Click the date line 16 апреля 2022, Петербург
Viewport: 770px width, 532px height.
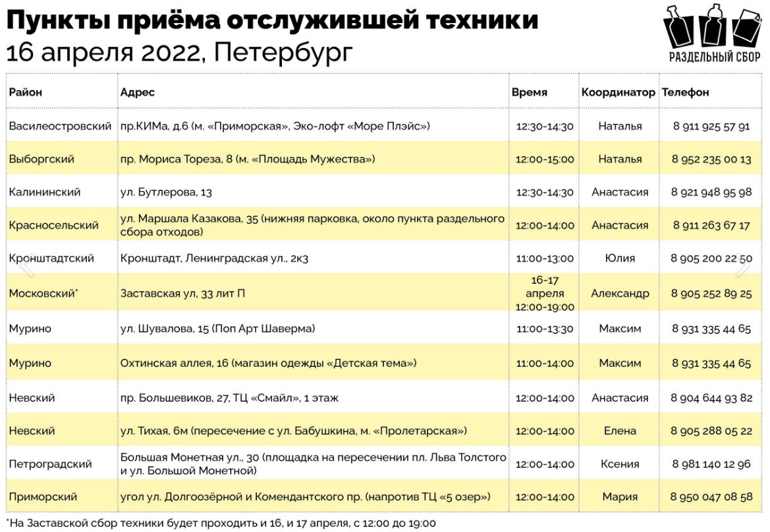(x=179, y=52)
